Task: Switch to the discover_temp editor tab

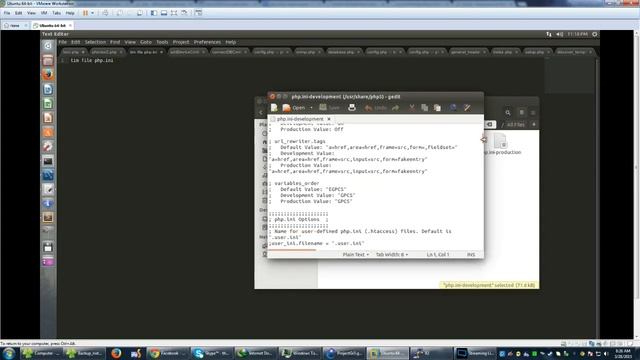Action: pos(573,52)
